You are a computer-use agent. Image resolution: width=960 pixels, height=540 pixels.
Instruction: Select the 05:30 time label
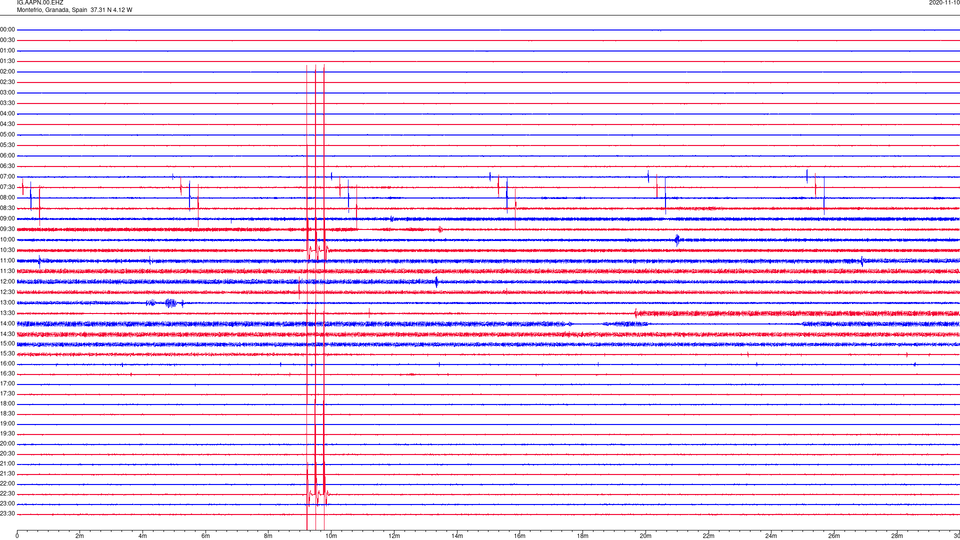pyautogui.click(x=8, y=145)
